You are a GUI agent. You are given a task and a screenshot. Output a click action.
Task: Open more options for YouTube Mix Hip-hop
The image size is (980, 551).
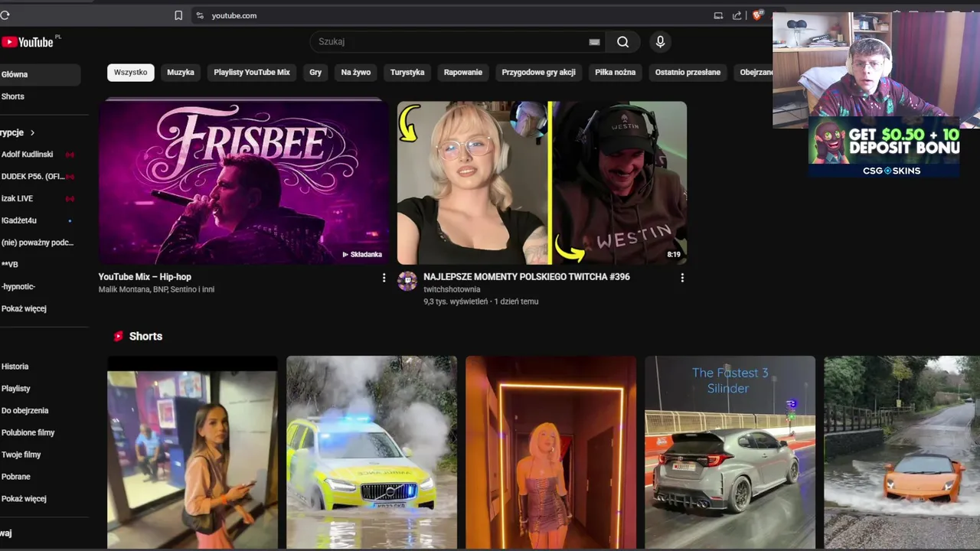click(x=384, y=278)
